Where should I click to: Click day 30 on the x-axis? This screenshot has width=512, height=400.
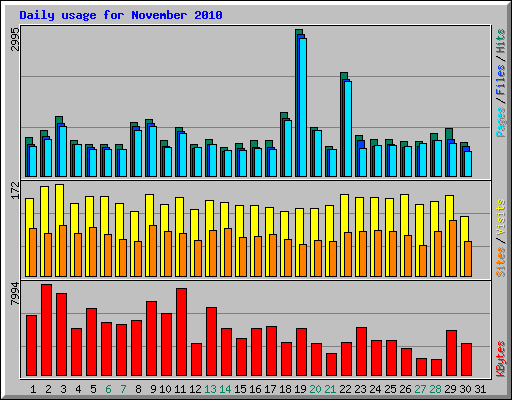(x=465, y=389)
